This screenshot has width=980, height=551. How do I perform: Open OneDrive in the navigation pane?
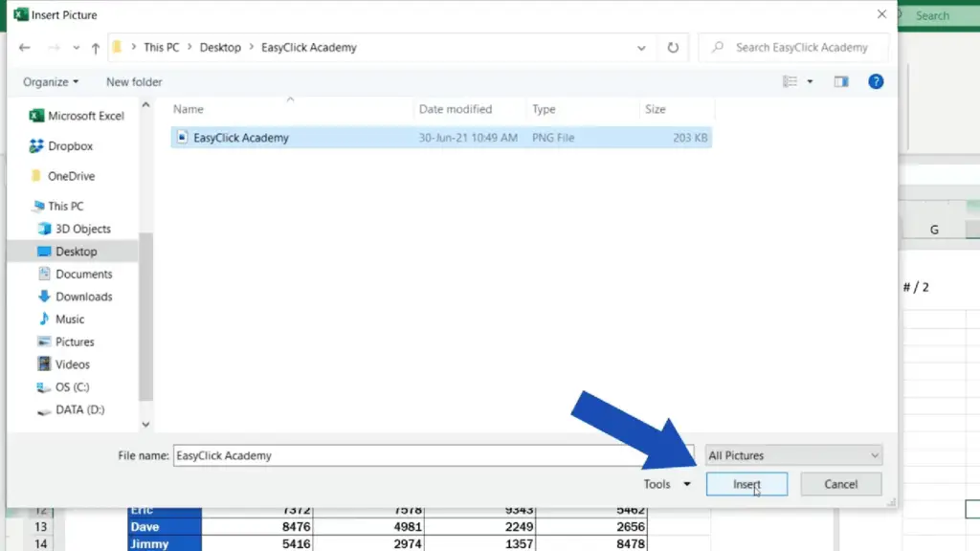(62, 176)
